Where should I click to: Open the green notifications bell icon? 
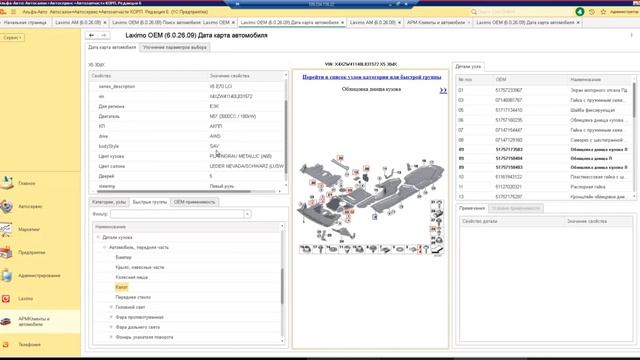(x=580, y=12)
